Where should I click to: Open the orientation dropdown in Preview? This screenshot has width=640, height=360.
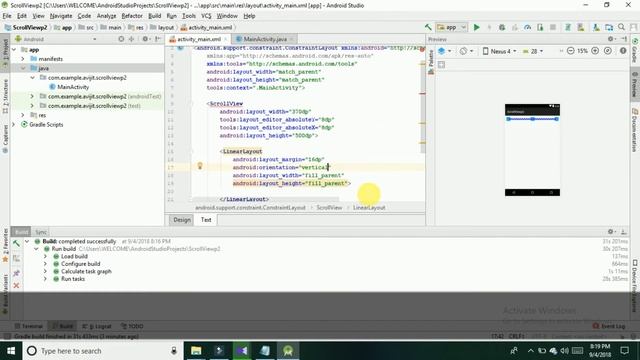(466, 51)
